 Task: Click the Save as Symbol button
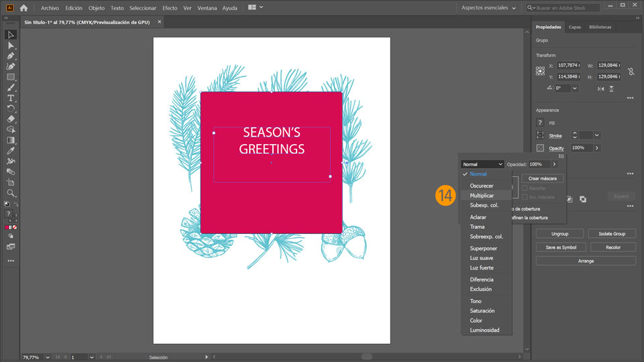point(561,247)
